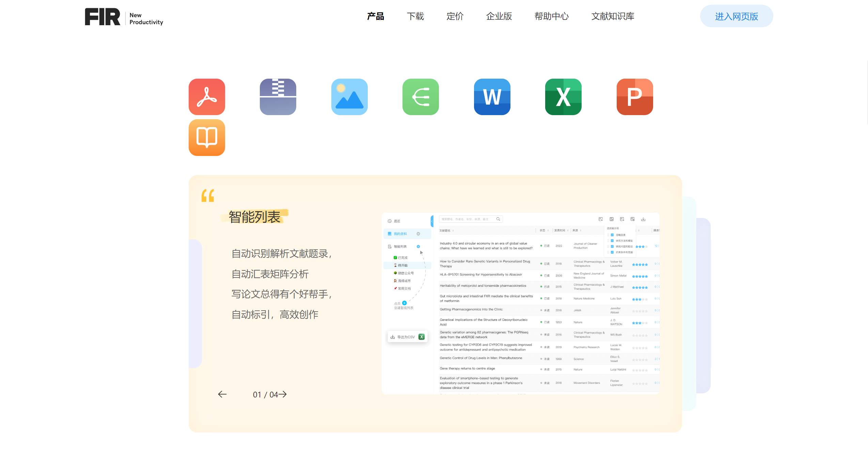The height and width of the screenshot is (456, 868).
Task: Open the PDF format icon
Action: click(207, 97)
